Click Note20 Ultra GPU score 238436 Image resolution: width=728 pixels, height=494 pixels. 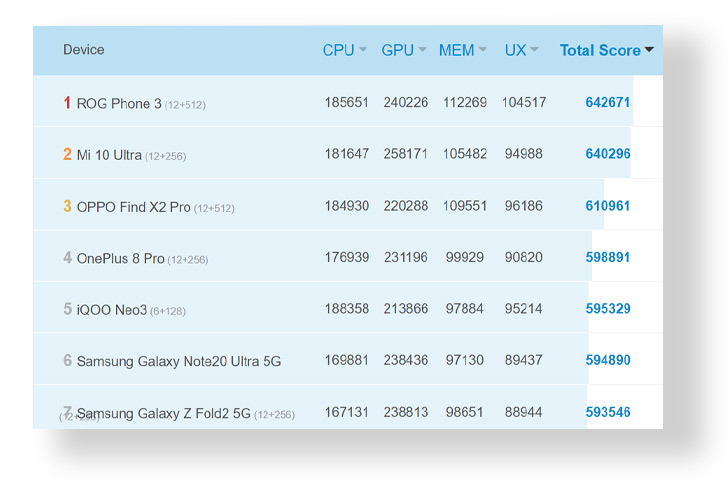pyautogui.click(x=405, y=360)
